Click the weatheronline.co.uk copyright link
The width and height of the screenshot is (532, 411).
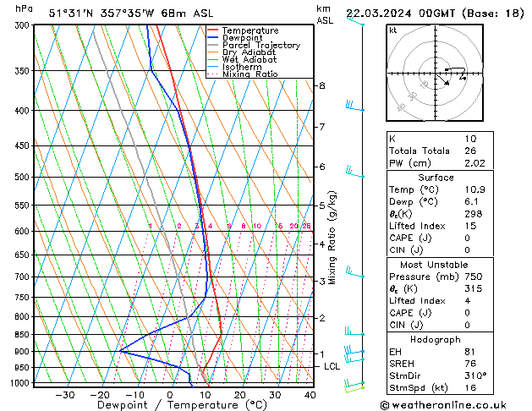tap(443, 405)
